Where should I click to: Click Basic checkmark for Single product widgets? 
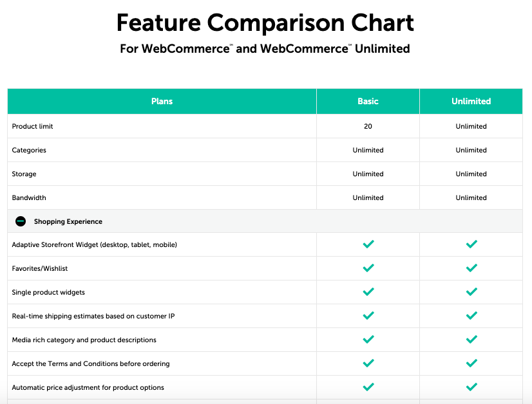coord(368,292)
